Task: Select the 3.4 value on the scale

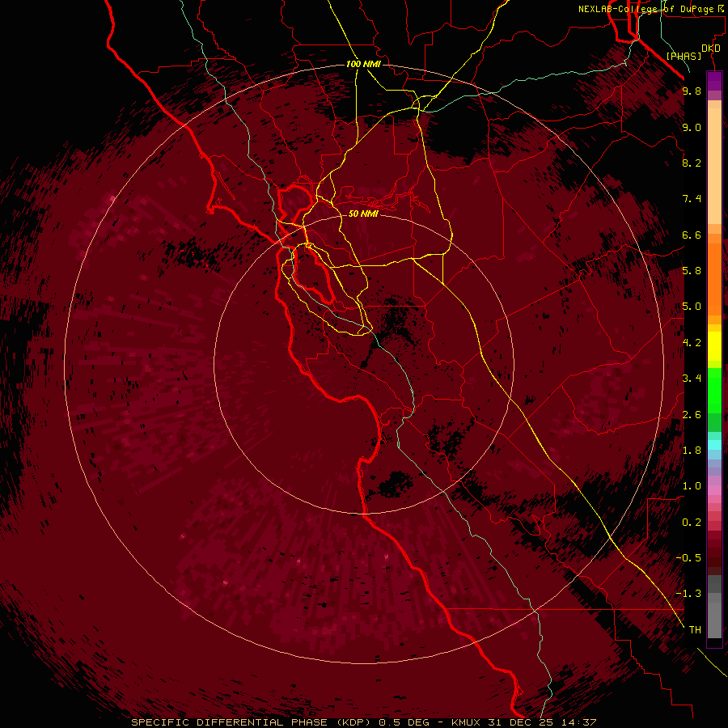Action: 692,379
